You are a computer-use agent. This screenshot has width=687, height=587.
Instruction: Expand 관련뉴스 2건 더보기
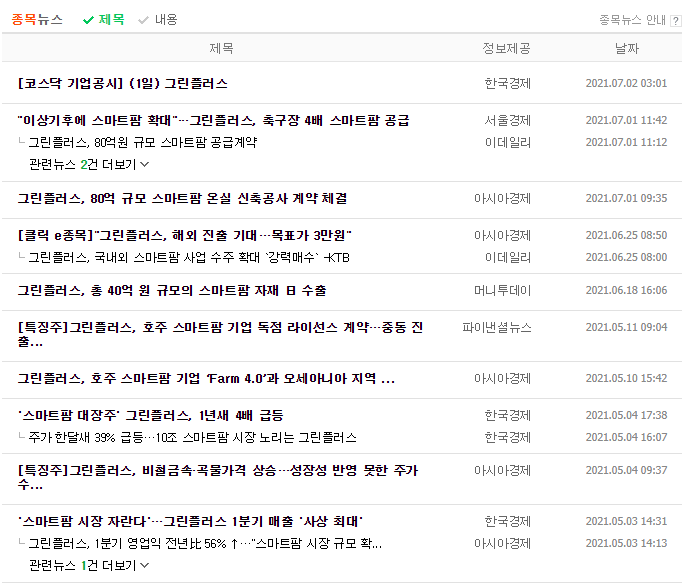[89, 164]
